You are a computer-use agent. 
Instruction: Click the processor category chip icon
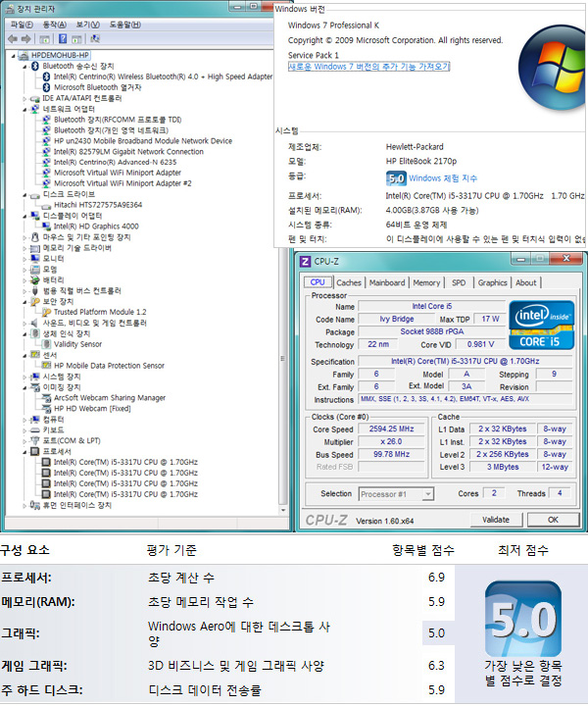point(35,451)
